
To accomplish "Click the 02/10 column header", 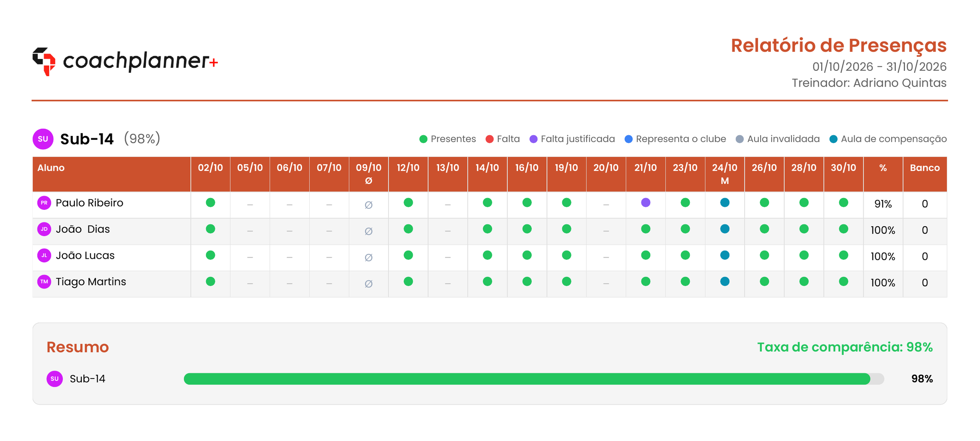I will click(210, 174).
